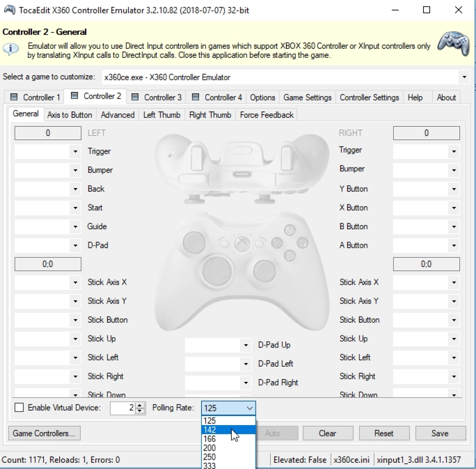Enable the Virtual Device checkbox
This screenshot has width=476, height=469.
point(19,408)
